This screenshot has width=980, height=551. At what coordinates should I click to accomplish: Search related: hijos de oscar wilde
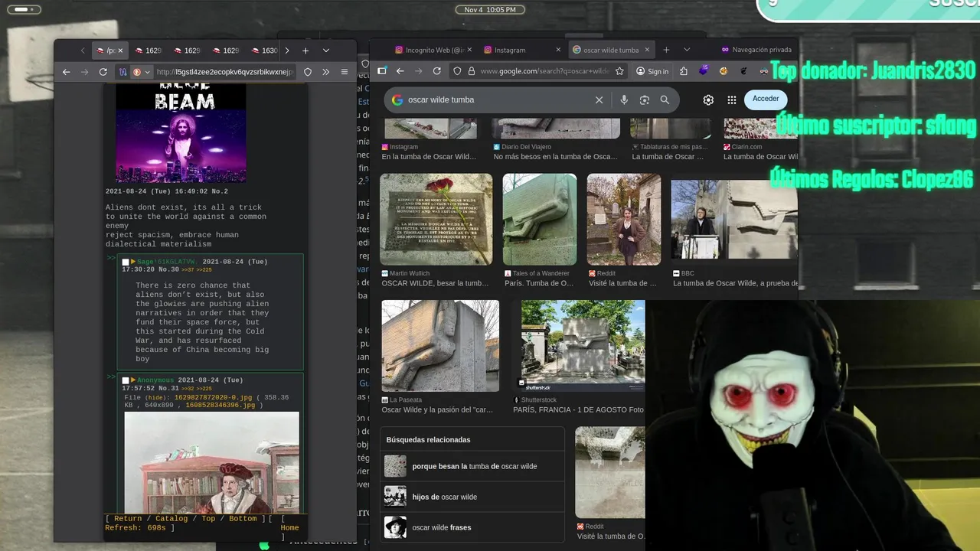pyautogui.click(x=472, y=497)
